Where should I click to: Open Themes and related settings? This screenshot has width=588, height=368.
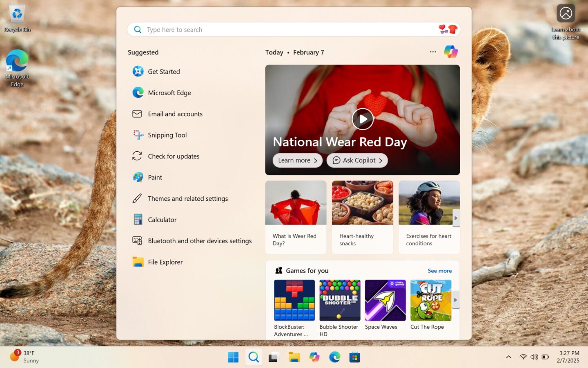pyautogui.click(x=138, y=198)
